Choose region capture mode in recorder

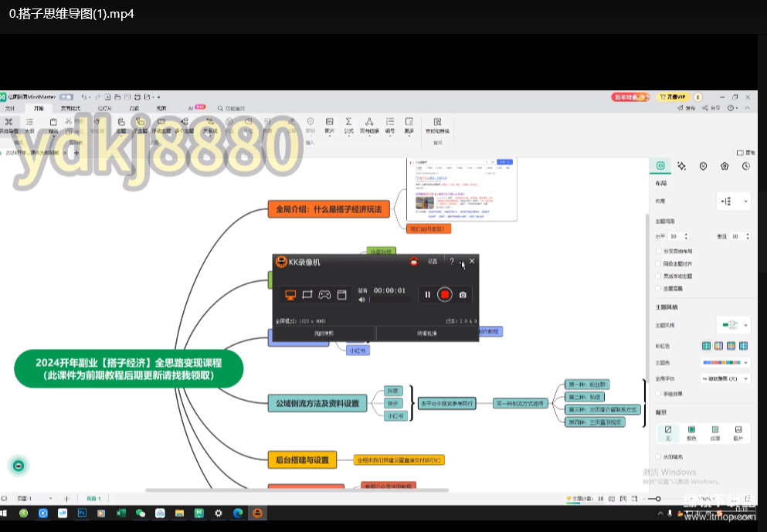307,294
